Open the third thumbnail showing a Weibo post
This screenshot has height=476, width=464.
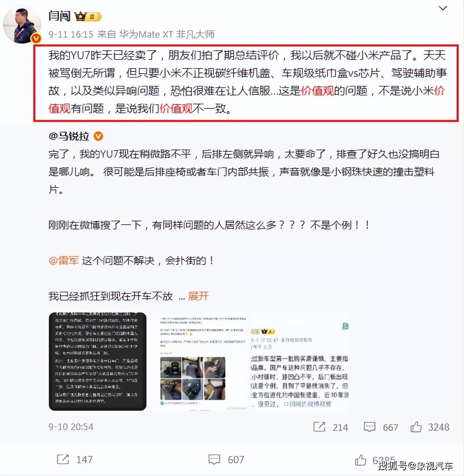(x=299, y=362)
